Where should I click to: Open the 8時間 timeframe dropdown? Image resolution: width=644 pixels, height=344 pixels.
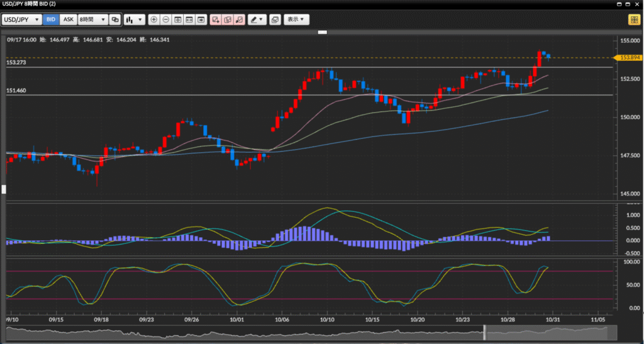coord(92,19)
